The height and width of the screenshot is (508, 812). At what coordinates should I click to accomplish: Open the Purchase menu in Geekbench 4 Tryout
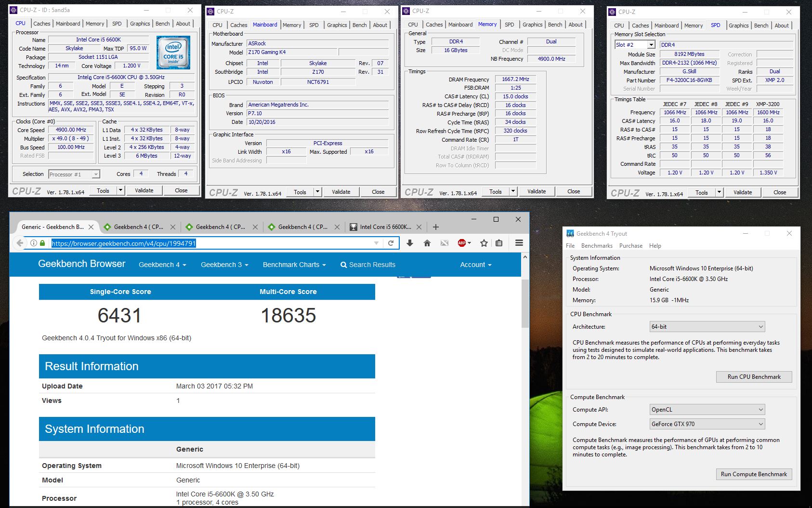[x=631, y=245]
